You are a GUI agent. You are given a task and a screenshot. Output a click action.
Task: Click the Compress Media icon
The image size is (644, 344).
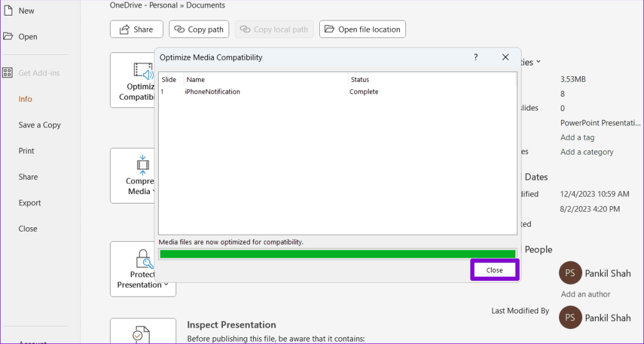(x=143, y=165)
